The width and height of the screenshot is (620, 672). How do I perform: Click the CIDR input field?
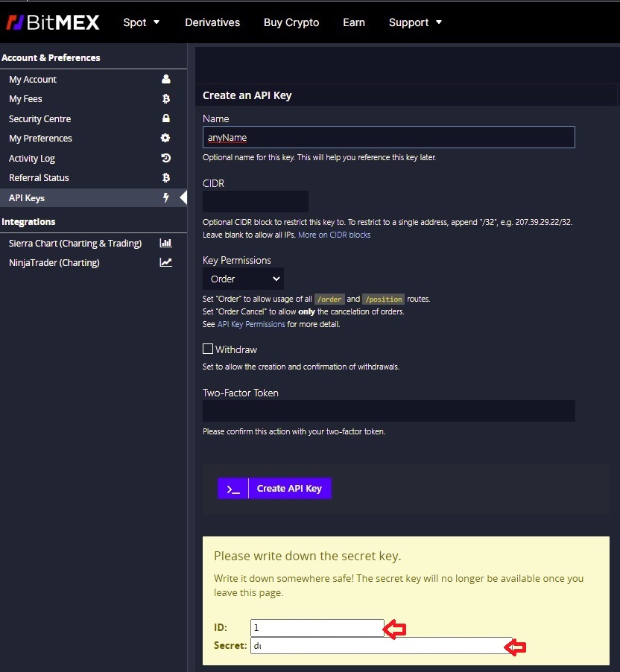click(256, 201)
